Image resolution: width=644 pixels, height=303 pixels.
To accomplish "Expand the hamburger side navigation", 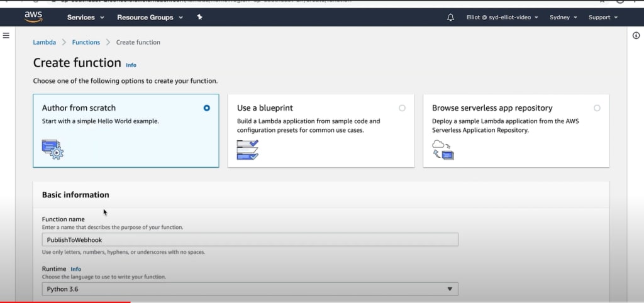I will pos(6,35).
